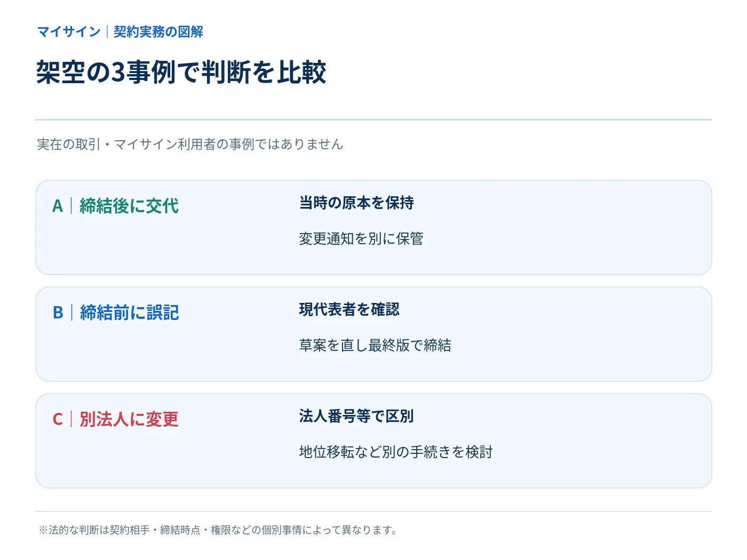Viewport: 747px width, 560px height.
Task: Click case label B｜締結前に誤記
Action: click(116, 313)
